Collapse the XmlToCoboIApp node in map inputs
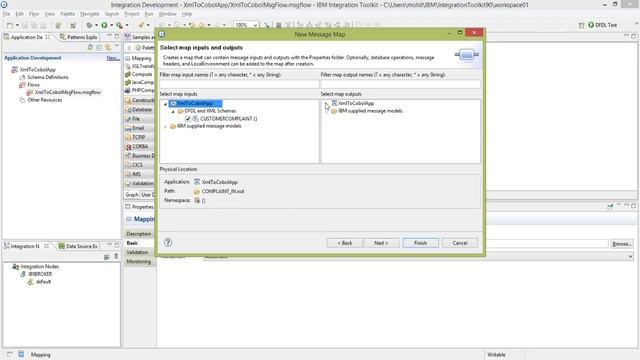This screenshot has width=640, height=360. click(x=166, y=104)
